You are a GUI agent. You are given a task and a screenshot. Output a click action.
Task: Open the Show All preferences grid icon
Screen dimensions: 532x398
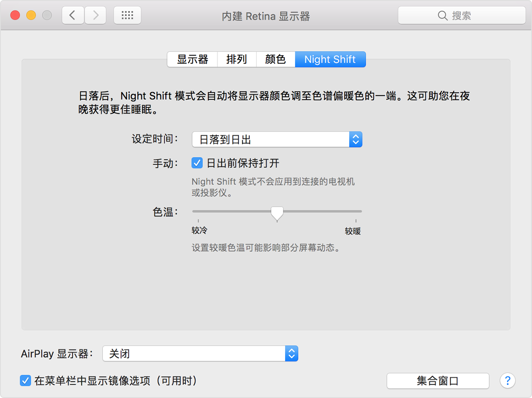(127, 15)
